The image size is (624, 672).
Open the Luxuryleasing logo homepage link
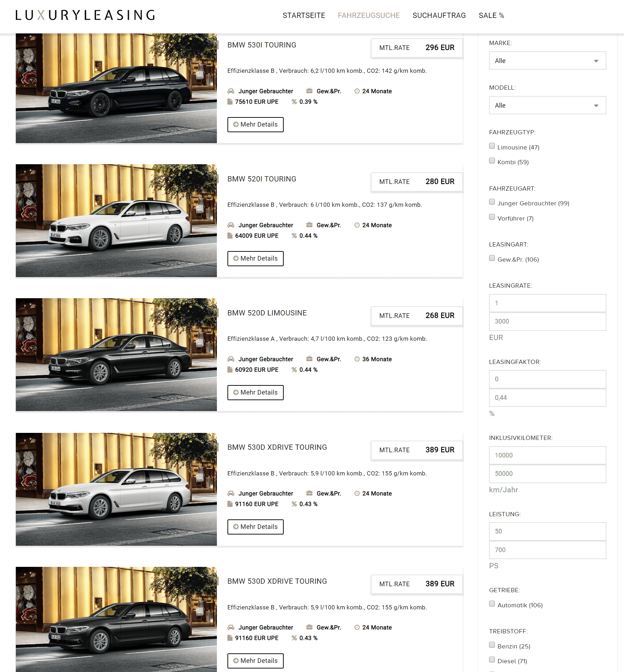pyautogui.click(x=85, y=15)
